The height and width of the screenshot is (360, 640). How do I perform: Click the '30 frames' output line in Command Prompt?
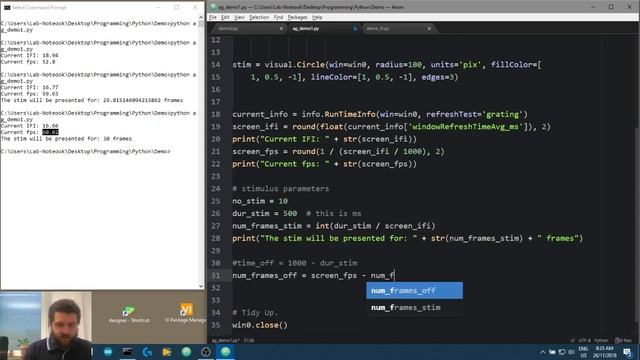[x=66, y=139]
